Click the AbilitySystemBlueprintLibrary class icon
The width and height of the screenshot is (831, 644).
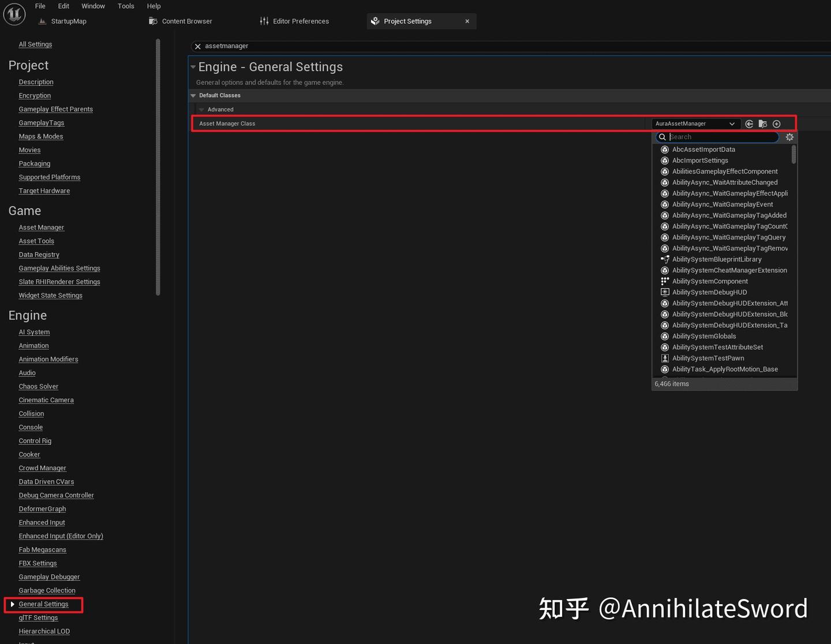[x=665, y=260]
